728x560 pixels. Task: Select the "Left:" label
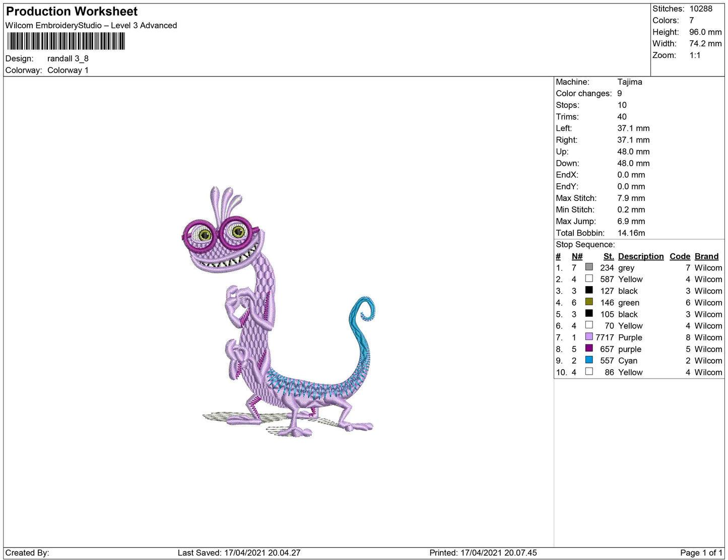(x=564, y=128)
